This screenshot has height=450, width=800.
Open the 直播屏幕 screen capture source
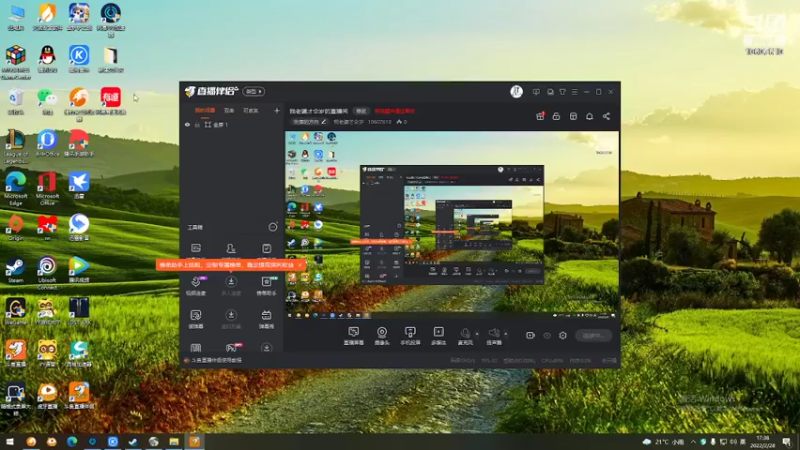pos(354,336)
